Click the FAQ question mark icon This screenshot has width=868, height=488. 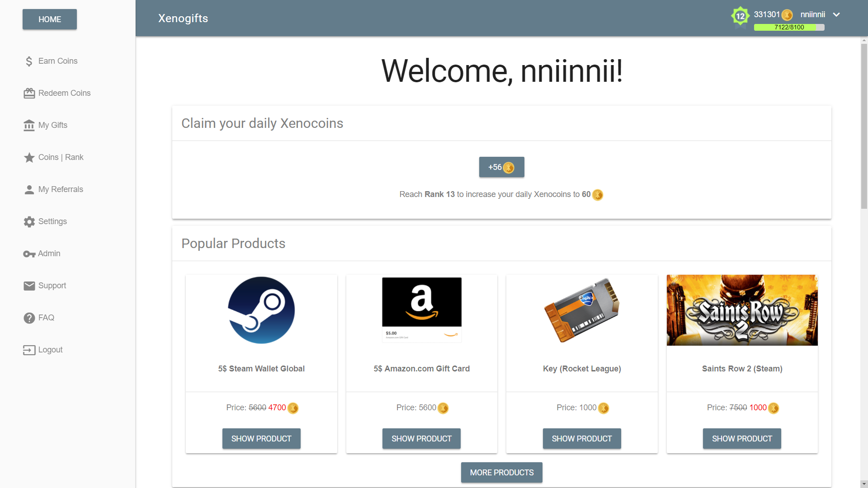(29, 318)
